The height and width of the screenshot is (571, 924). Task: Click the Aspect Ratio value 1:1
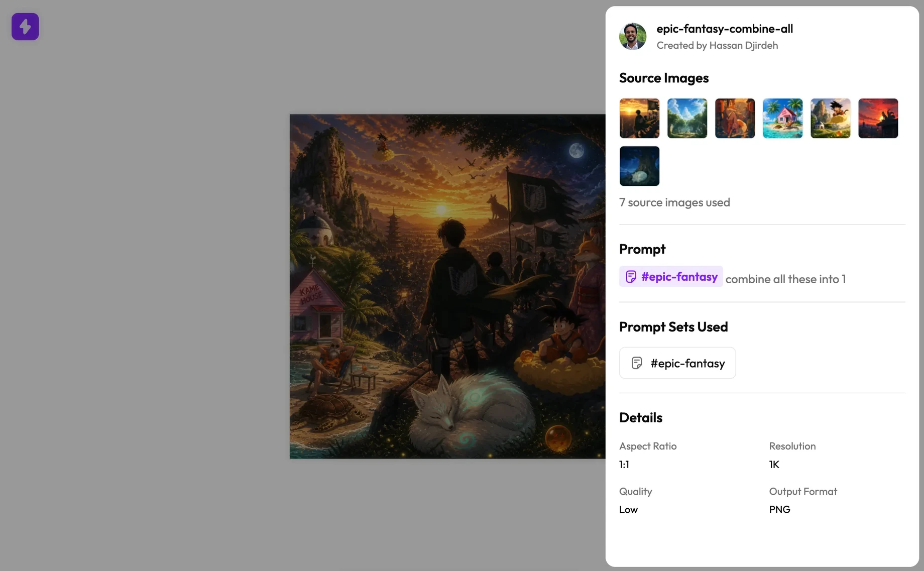624,465
